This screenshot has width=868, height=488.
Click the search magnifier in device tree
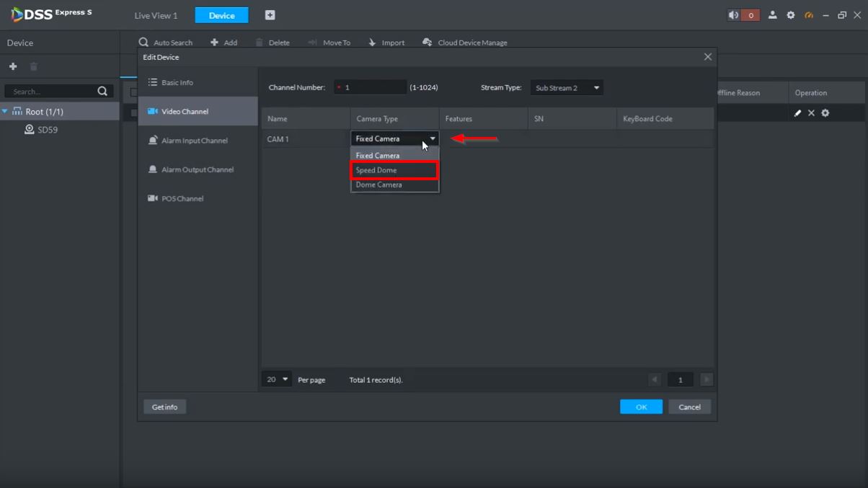coord(102,92)
